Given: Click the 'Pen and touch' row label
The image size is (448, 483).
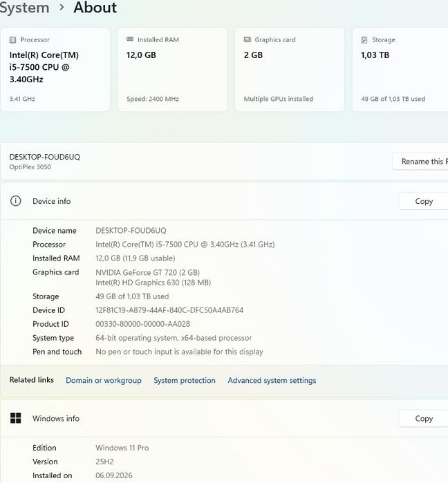Looking at the screenshot, I should coord(57,352).
